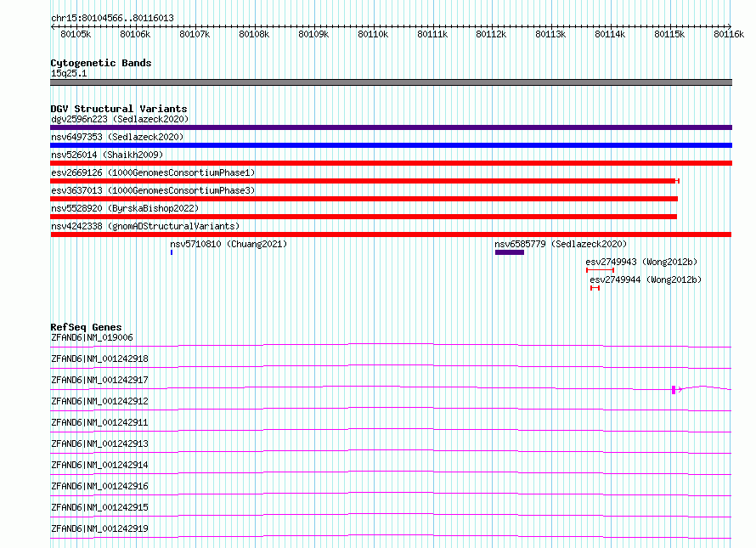Viewport: 756px width, 548px height.
Task: Click the red nsv4242338 variant bar
Action: coord(391,234)
